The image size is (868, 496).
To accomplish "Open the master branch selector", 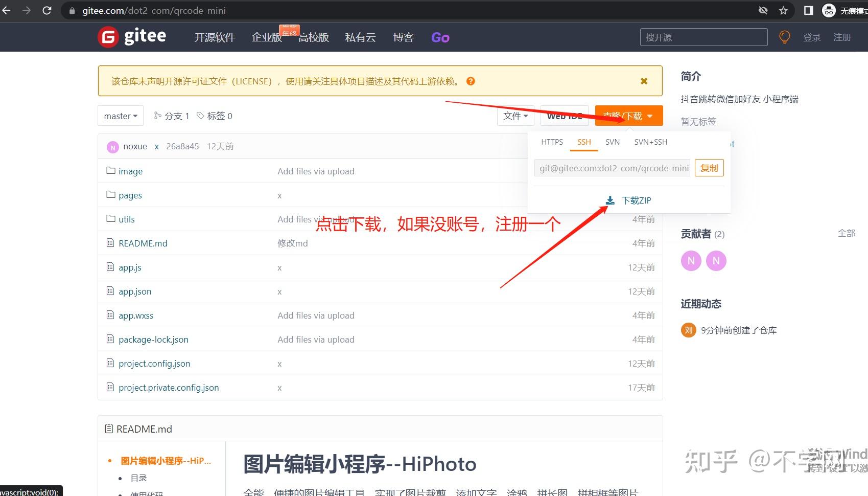I will click(120, 116).
